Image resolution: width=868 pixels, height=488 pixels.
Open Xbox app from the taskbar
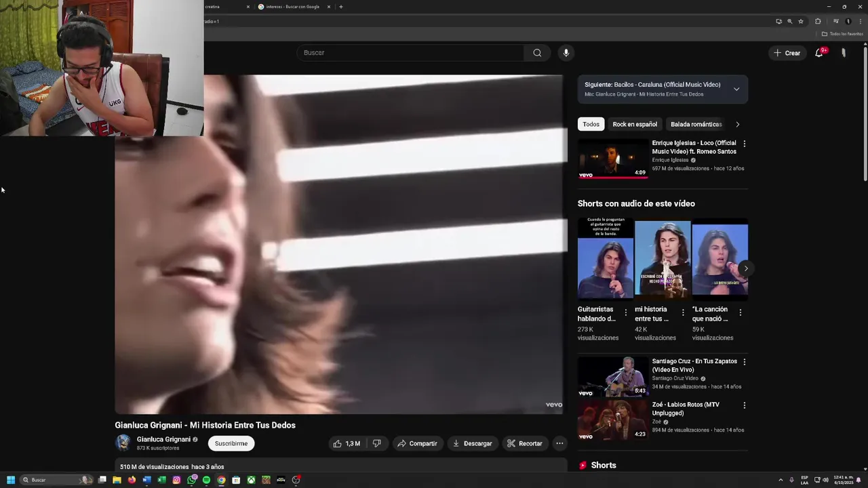251,480
